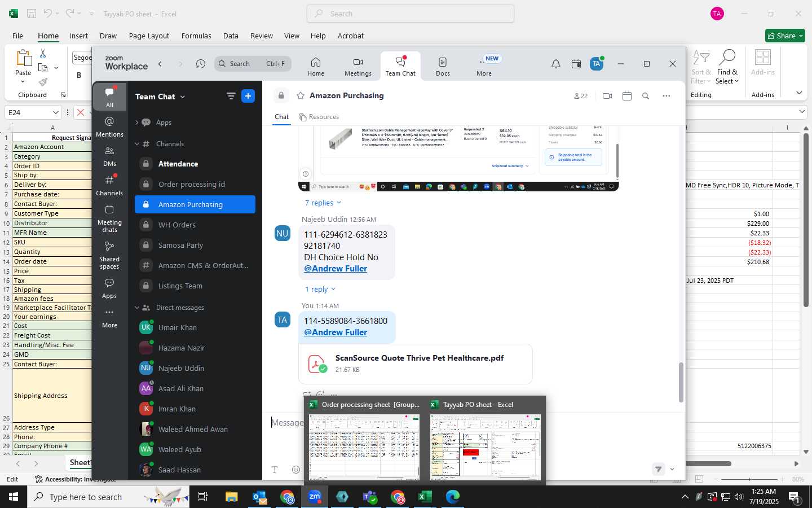Click the Cut scissors icon in Excel ribbon
The image size is (812, 508).
[x=43, y=53]
